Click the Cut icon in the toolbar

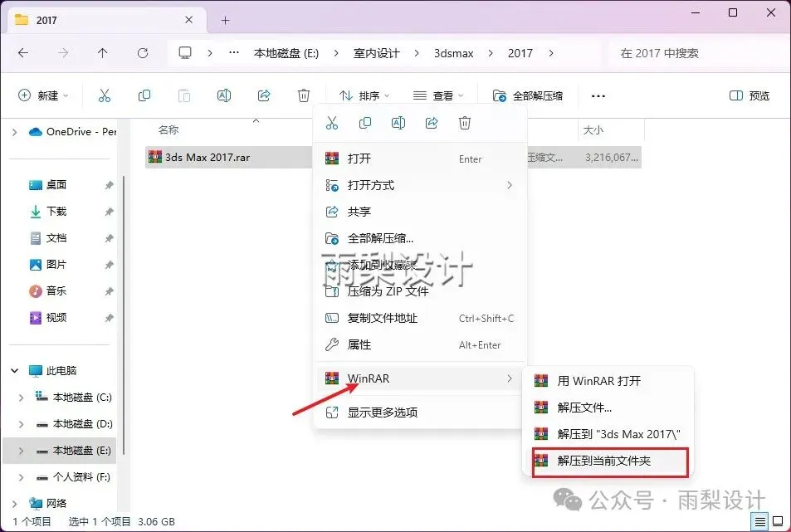105,95
